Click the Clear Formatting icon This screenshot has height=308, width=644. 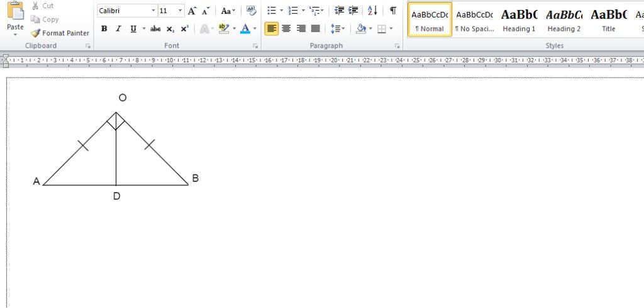pos(252,11)
